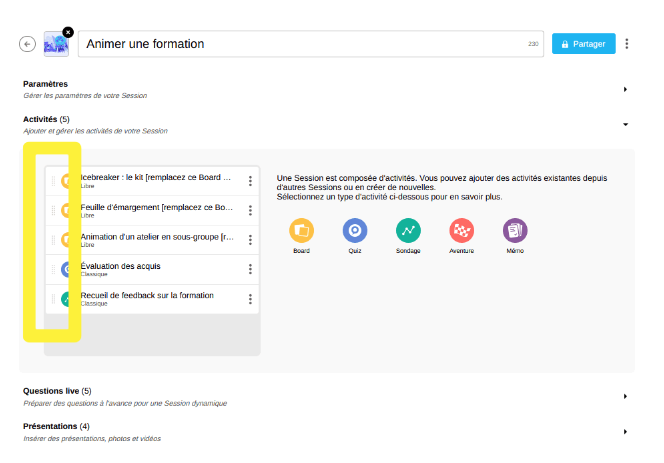Select the Quiz activity type icon
Image resolution: width=664 pixels, height=463 pixels.
pyautogui.click(x=354, y=230)
